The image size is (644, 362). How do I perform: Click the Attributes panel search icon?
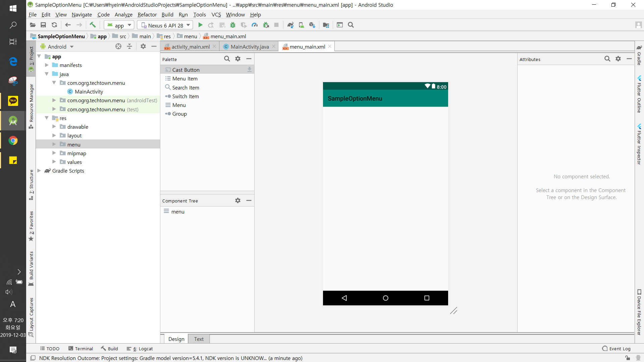point(607,59)
